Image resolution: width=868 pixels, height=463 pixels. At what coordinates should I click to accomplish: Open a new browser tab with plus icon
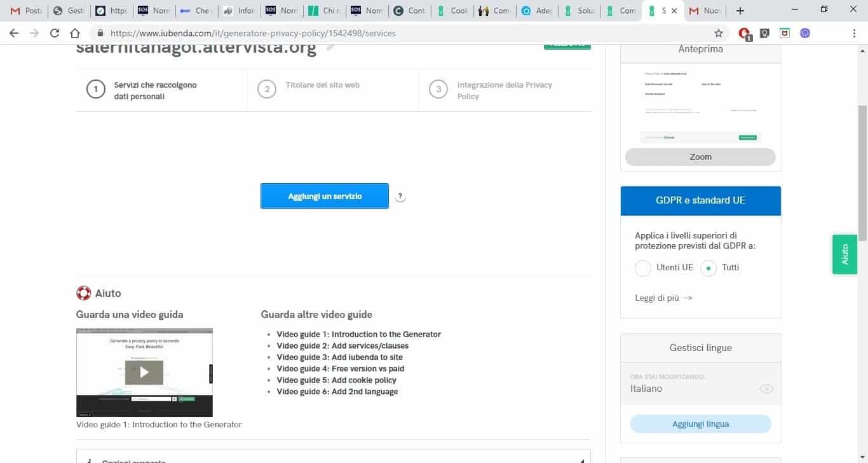[740, 11]
